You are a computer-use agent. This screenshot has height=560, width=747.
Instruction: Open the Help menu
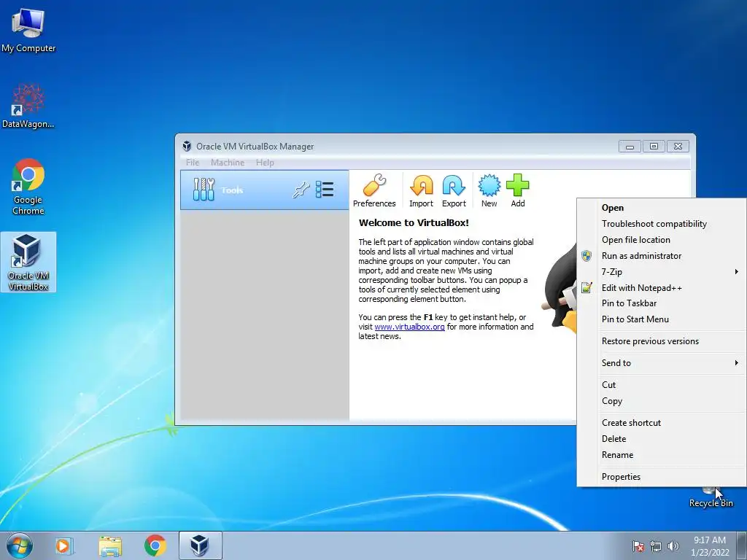click(265, 163)
